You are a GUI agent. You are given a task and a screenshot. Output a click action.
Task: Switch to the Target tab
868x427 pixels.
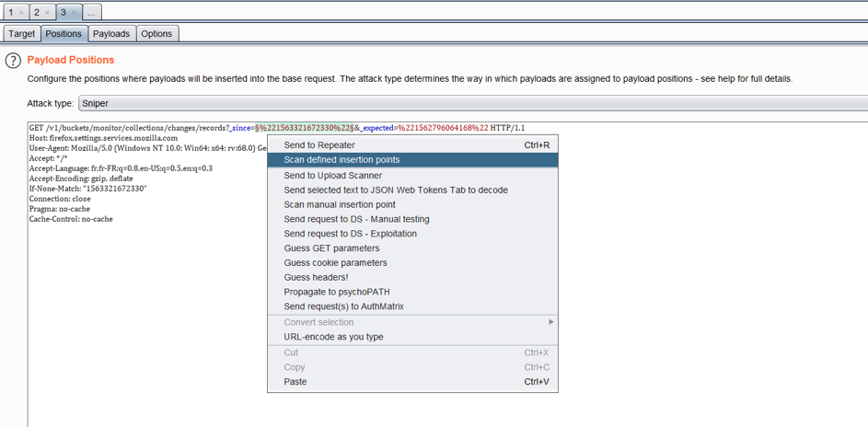point(22,34)
